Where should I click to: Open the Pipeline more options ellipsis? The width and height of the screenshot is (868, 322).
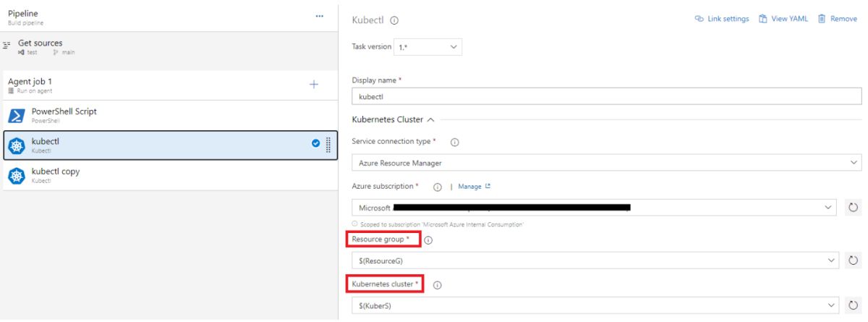[x=320, y=16]
